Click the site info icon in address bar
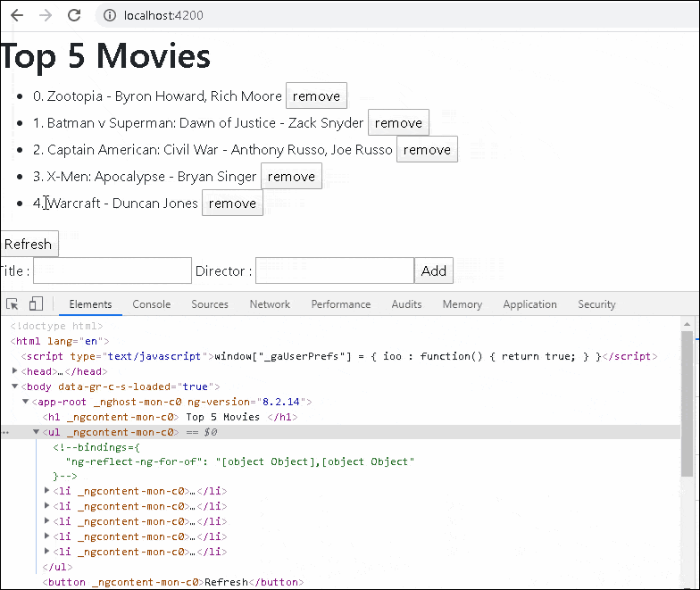Image resolution: width=700 pixels, height=590 pixels. pyautogui.click(x=109, y=15)
